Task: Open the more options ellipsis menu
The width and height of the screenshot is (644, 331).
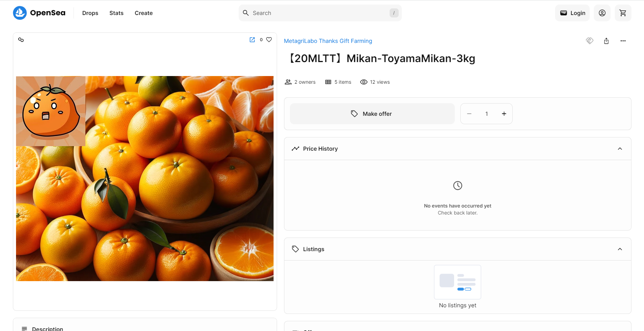Action: click(623, 41)
